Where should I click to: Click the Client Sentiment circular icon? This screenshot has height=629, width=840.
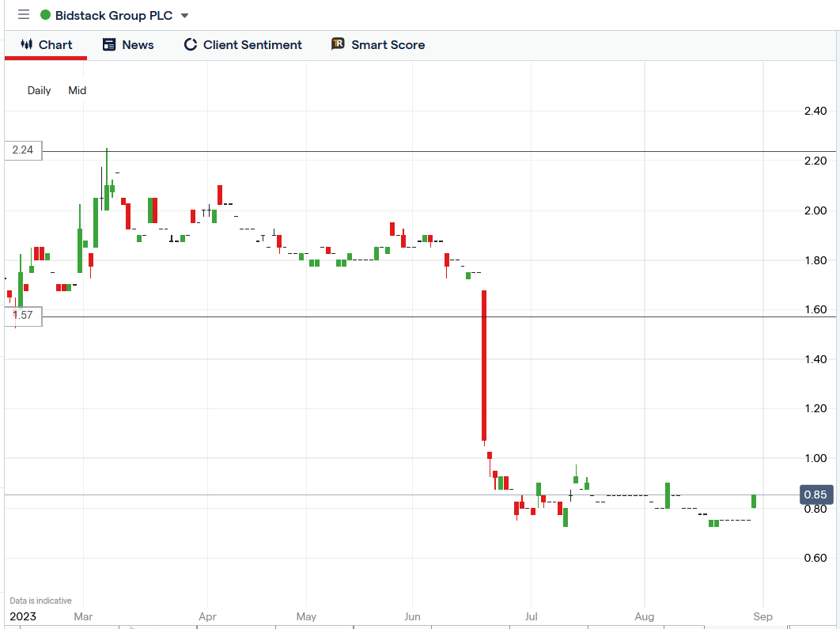tap(190, 44)
